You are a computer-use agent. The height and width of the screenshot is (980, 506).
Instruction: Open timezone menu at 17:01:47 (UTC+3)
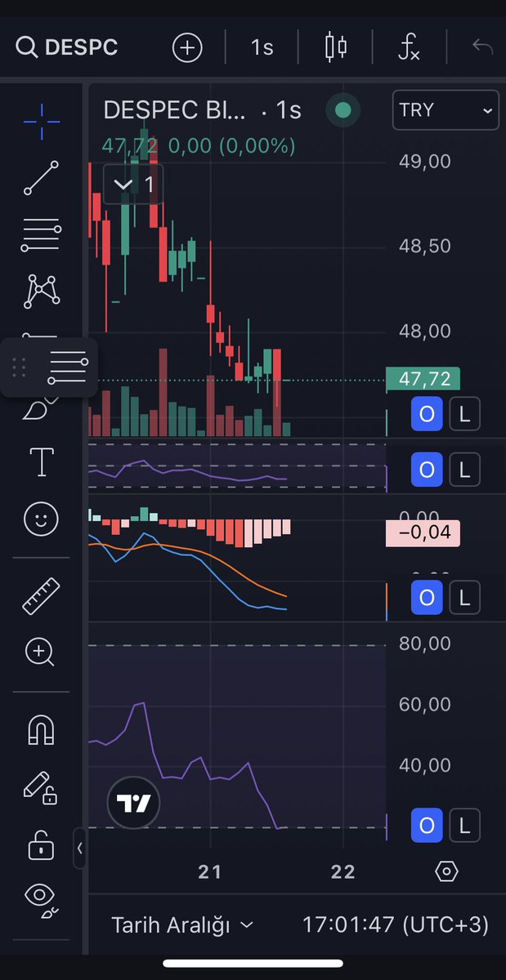coord(396,924)
